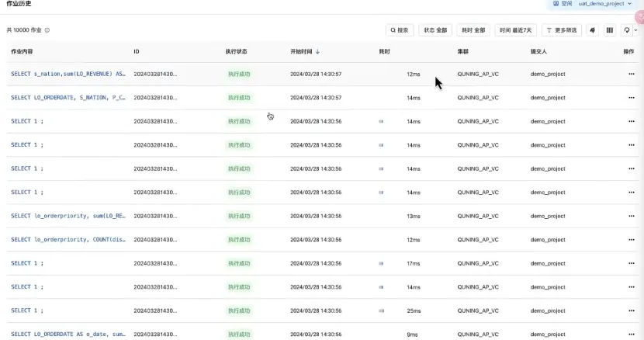Screen dimensions: 644x340
Task: Expand the arrow next to the refresh icon
Action: coord(635,30)
